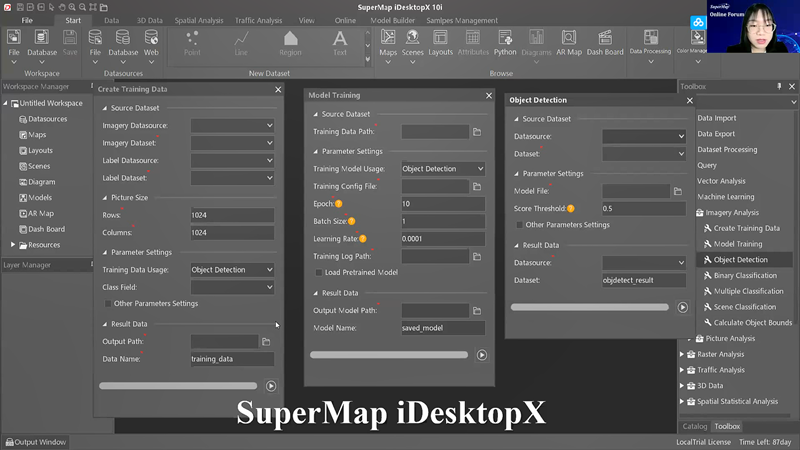Switch to the Data ribbon tab

tap(111, 20)
